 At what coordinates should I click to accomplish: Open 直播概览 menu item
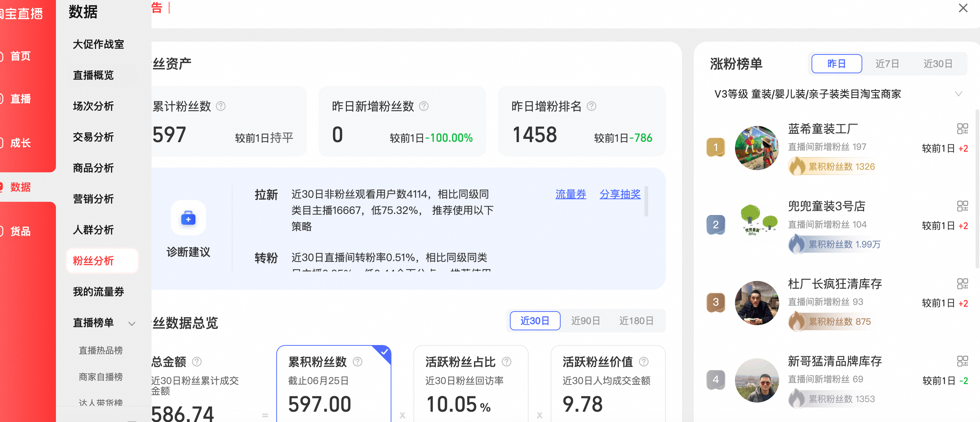click(93, 75)
